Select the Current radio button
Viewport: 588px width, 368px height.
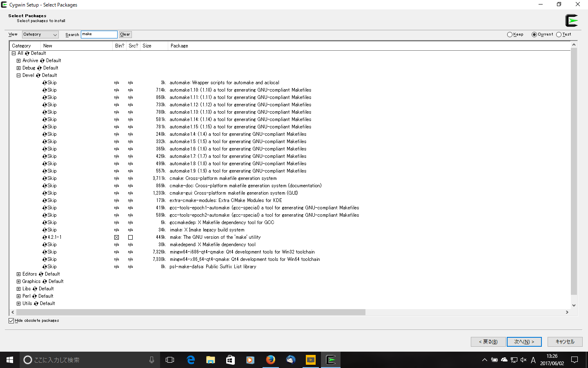click(x=534, y=35)
